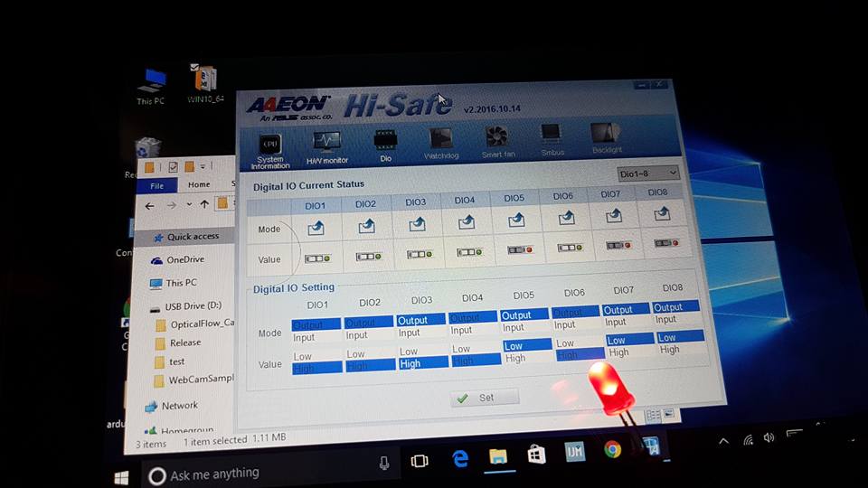Open the File tab in Explorer
The height and width of the screenshot is (488, 868).
click(157, 186)
